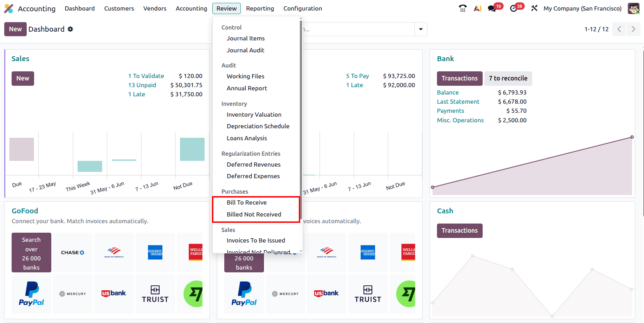Search over 26 000 banks in GoFood
Image resolution: width=644 pixels, height=323 pixels.
point(31,252)
